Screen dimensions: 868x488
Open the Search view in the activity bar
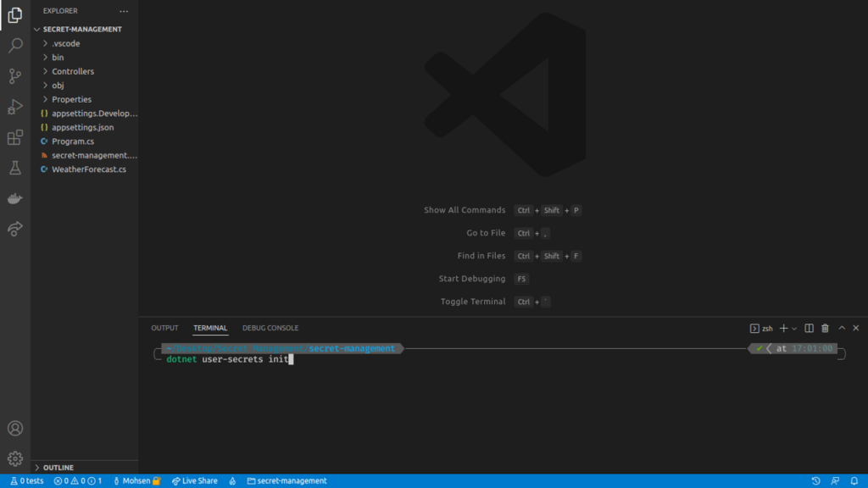point(14,45)
